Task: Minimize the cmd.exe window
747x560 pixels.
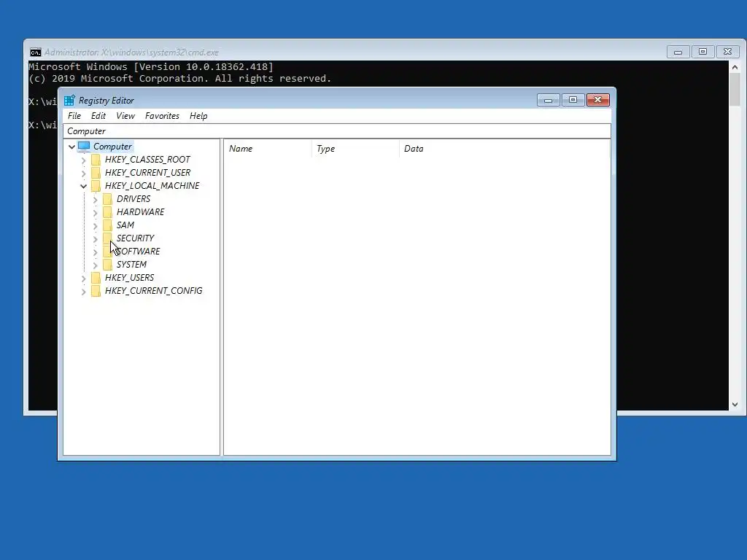Action: [678, 52]
